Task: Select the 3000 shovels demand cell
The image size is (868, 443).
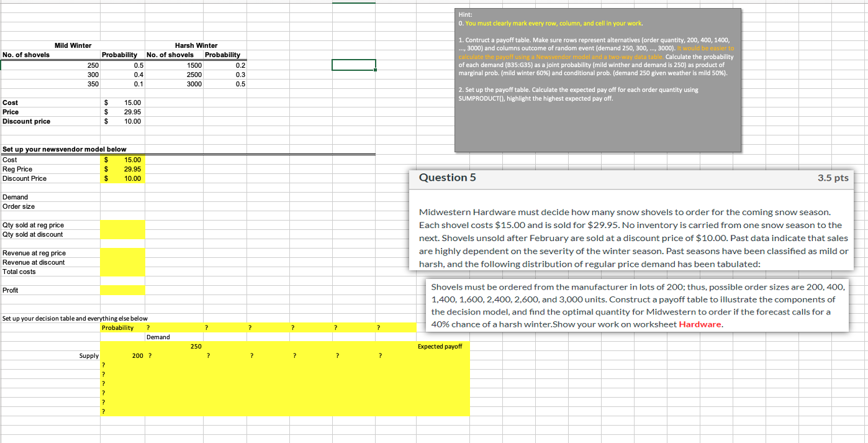Action: [x=194, y=84]
